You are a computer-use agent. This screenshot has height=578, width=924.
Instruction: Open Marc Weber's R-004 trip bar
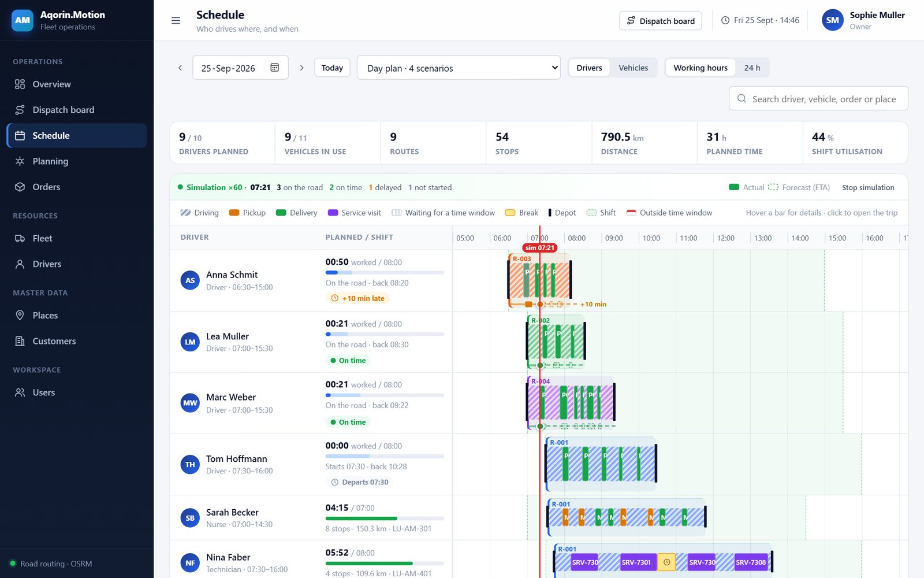click(x=571, y=402)
